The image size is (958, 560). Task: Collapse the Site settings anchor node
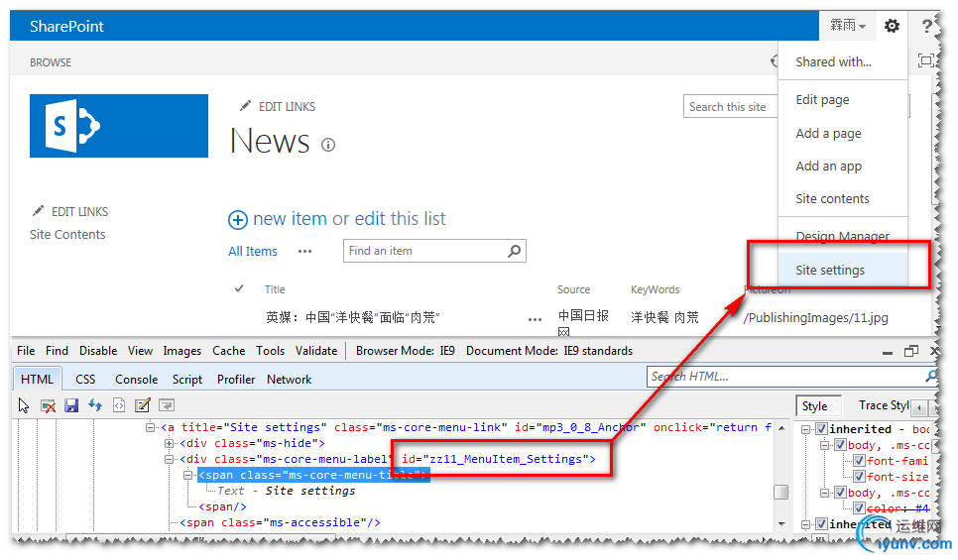150,427
